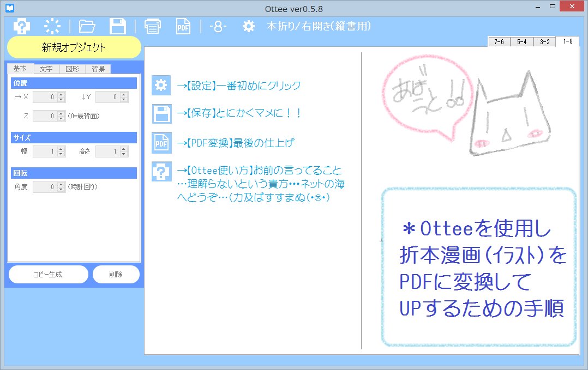Select the 【PDF変換】最後の仕上げ text
This screenshot has width=588, height=370.
coord(236,143)
